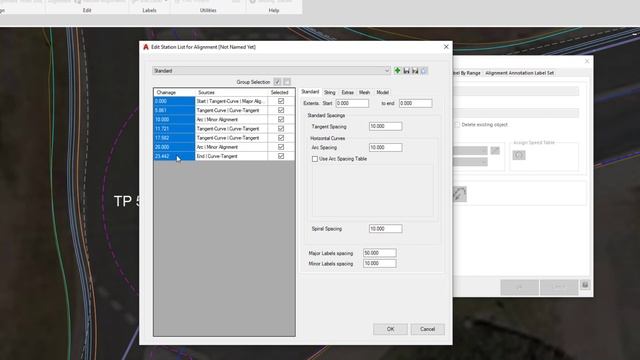This screenshot has width=640, height=360.
Task: Open the upper greyed dropdown in back dialog
Action: point(470,151)
